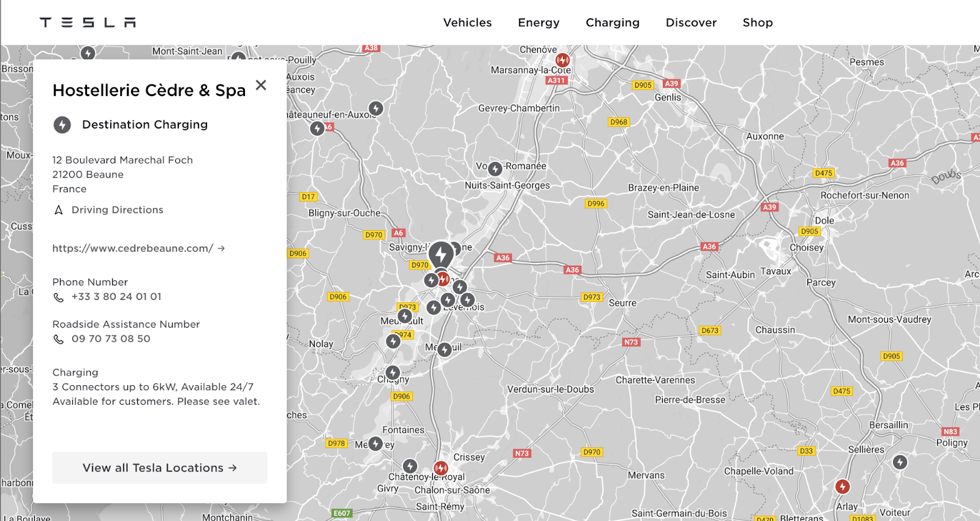
Task: Open Driving Directions link
Action: pyautogui.click(x=117, y=210)
